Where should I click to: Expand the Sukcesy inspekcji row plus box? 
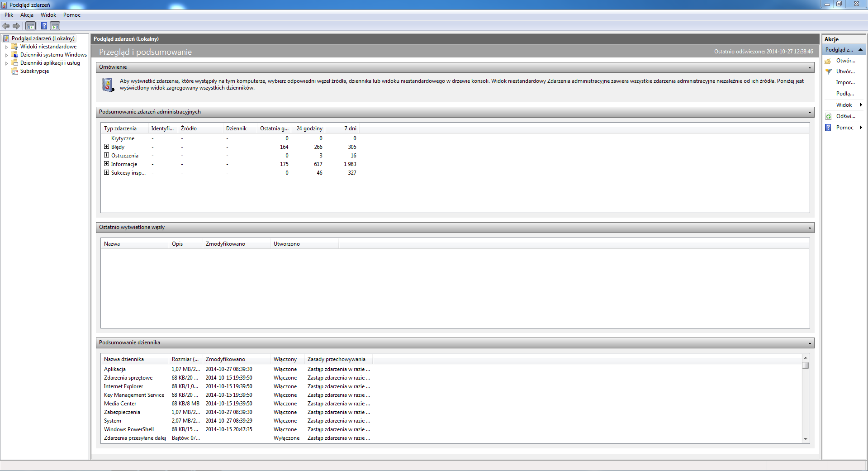(106, 172)
